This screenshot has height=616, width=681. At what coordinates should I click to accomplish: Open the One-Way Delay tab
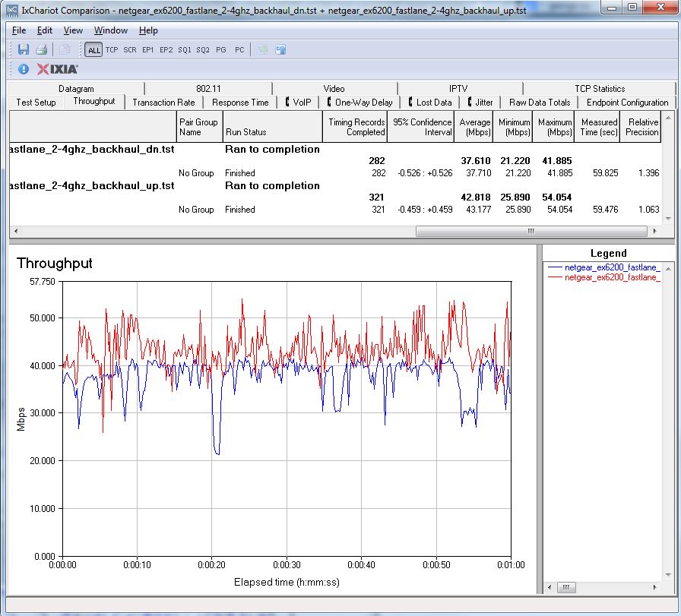360,103
